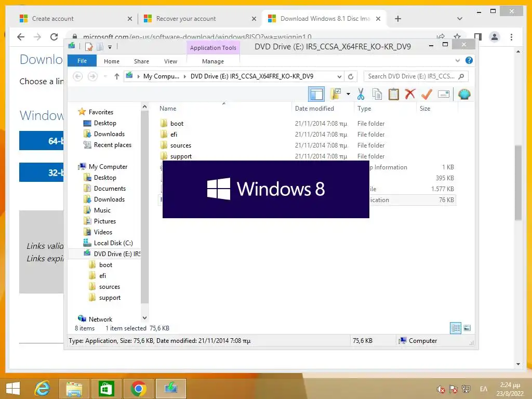Switch to Details view icon
The image size is (532, 399).
pos(455,328)
